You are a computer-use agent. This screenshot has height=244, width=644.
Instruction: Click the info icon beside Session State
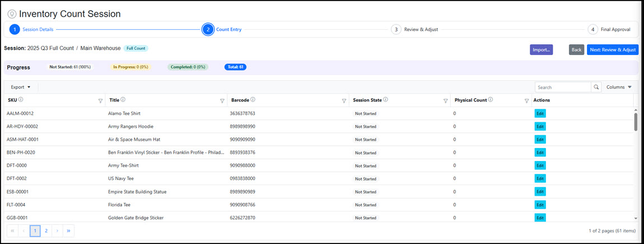386,100
